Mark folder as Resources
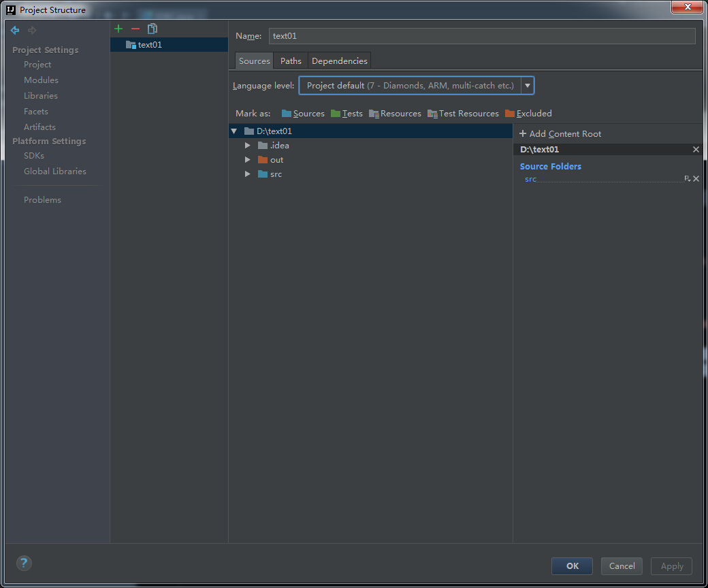The height and width of the screenshot is (588, 708). (395, 113)
